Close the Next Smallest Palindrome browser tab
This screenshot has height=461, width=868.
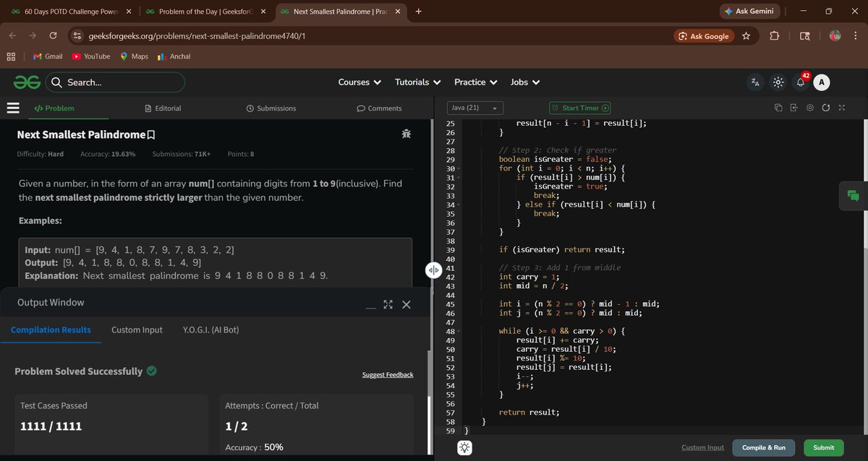click(x=397, y=12)
